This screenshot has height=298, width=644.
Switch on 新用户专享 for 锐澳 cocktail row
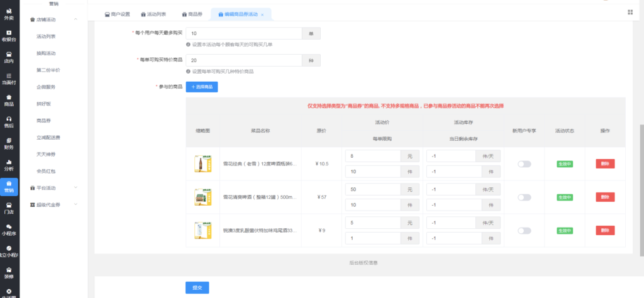pos(524,231)
